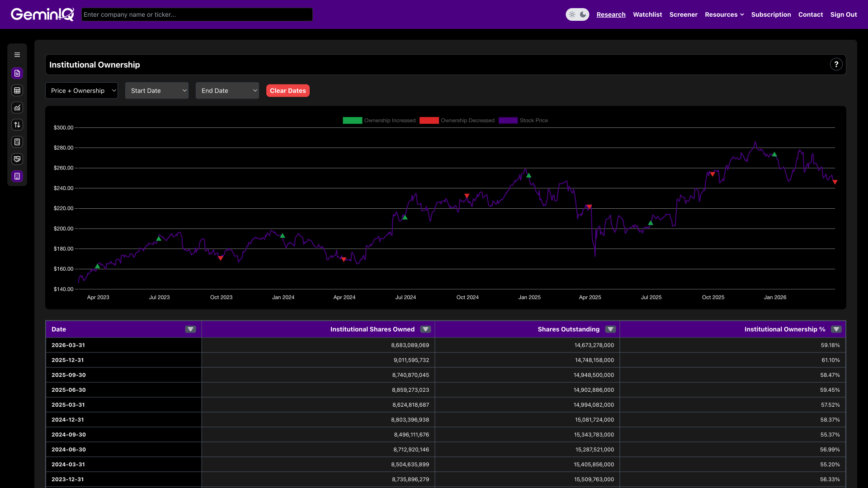Click the 59.45% ownership cell
This screenshot has height=488, width=868.
click(733, 390)
